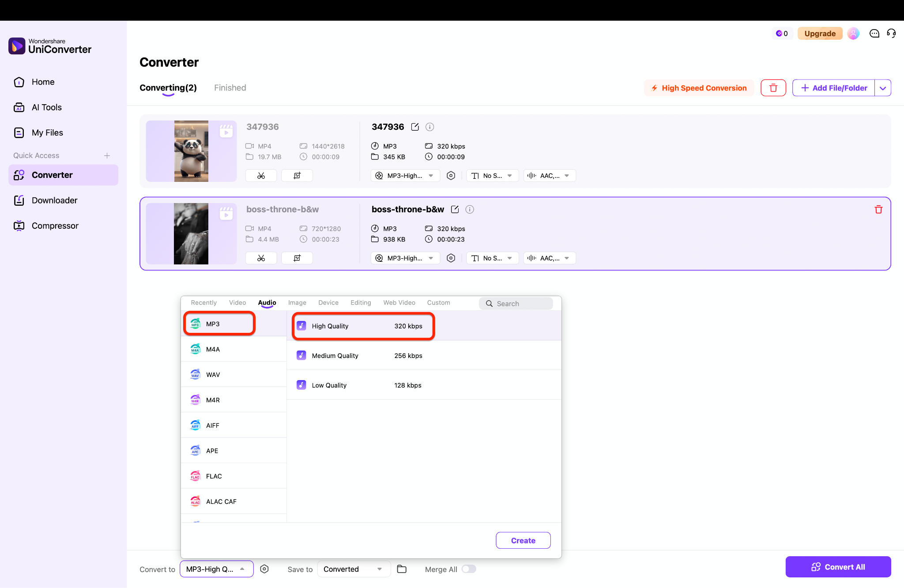Expand MP3-High format dropdown for 347936
The width and height of the screenshot is (904, 588).
(405, 176)
